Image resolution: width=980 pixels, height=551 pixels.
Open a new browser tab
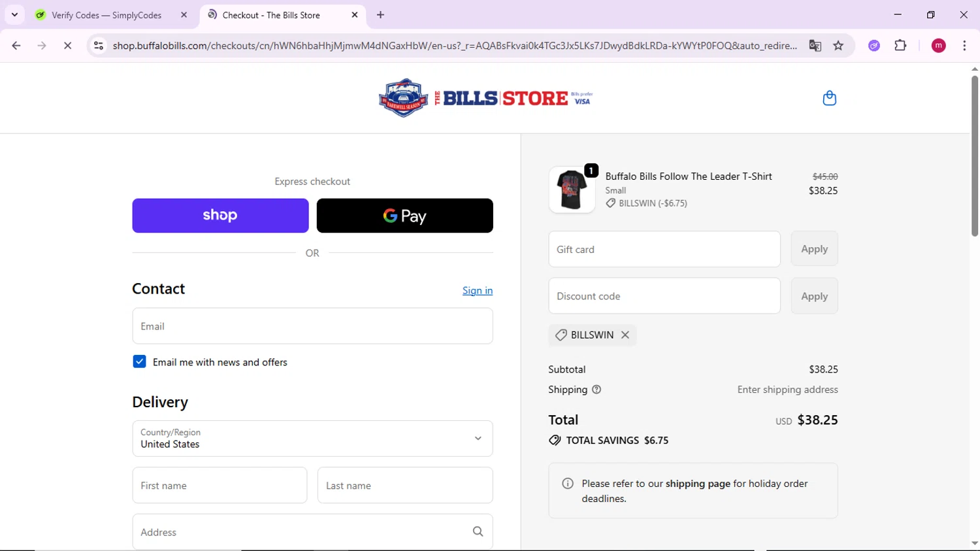(380, 14)
